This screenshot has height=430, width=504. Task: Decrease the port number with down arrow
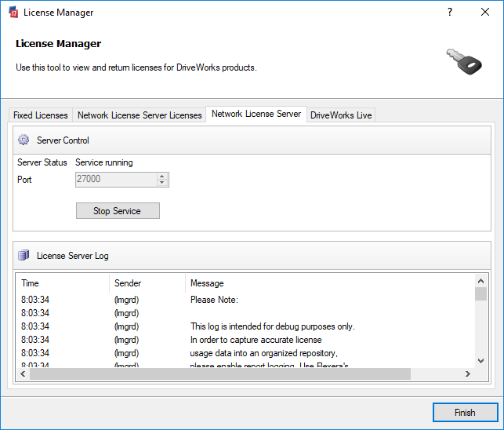(162, 184)
